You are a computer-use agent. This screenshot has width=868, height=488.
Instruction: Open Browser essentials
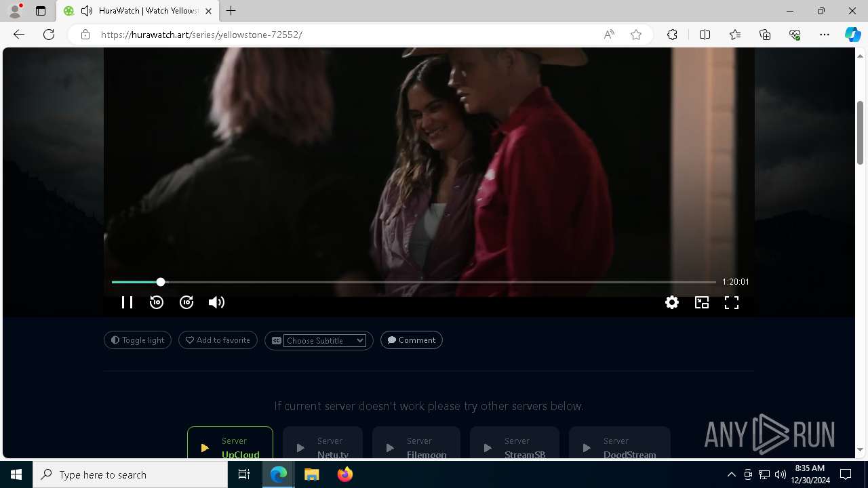pos(795,35)
